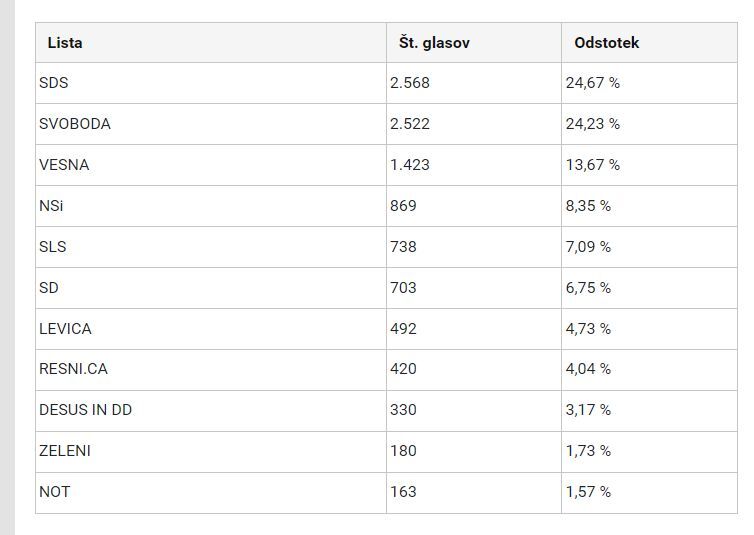This screenshot has height=535, width=754.
Task: Click the SD list cell
Action: pyautogui.click(x=49, y=288)
